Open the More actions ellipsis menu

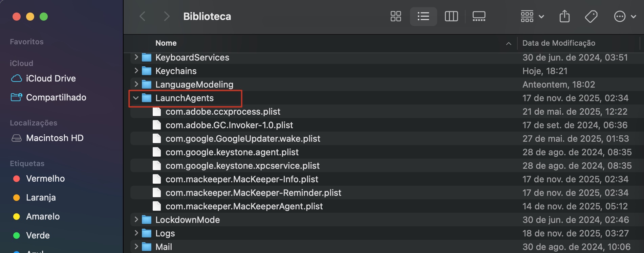pyautogui.click(x=624, y=16)
